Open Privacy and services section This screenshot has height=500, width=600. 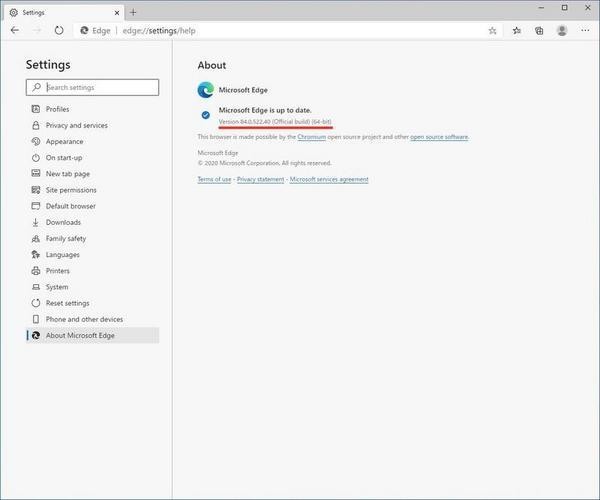click(x=92, y=125)
